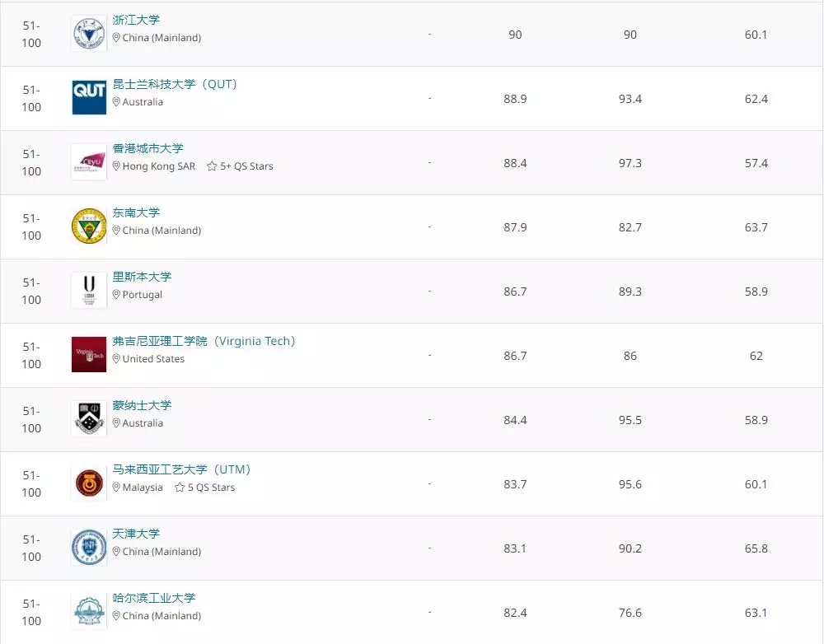The width and height of the screenshot is (824, 644).
Task: Click the location pin next to Portugal
Action: pyautogui.click(x=115, y=295)
